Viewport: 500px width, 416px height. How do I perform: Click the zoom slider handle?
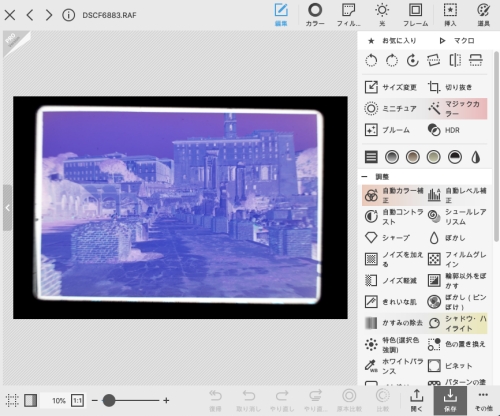click(109, 400)
